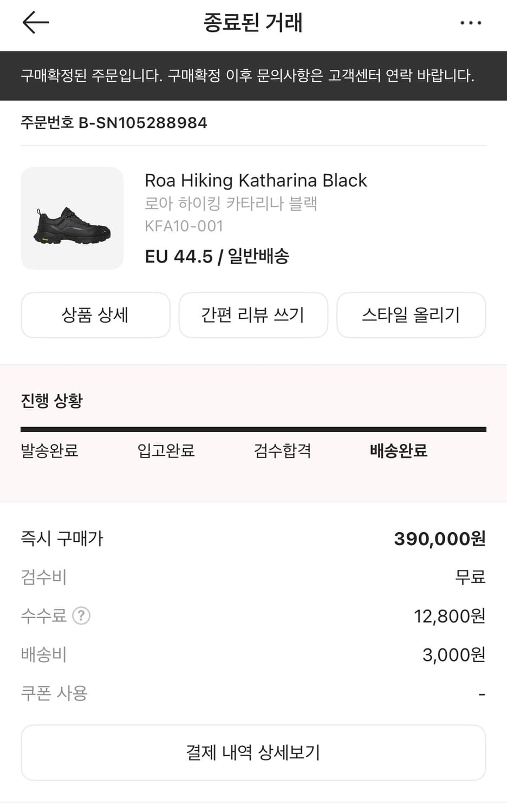Tap the 390,000원 purchase price
This screenshot has height=812, width=507.
click(439, 539)
